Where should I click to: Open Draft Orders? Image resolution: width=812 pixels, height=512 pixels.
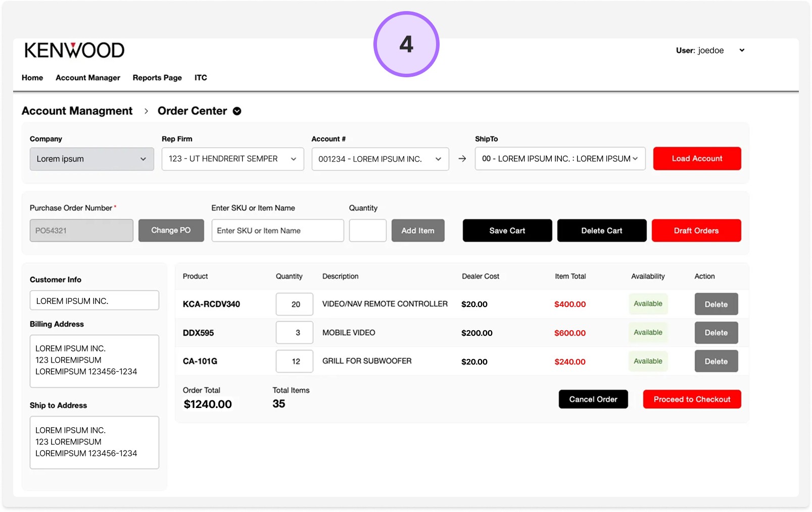696,230
